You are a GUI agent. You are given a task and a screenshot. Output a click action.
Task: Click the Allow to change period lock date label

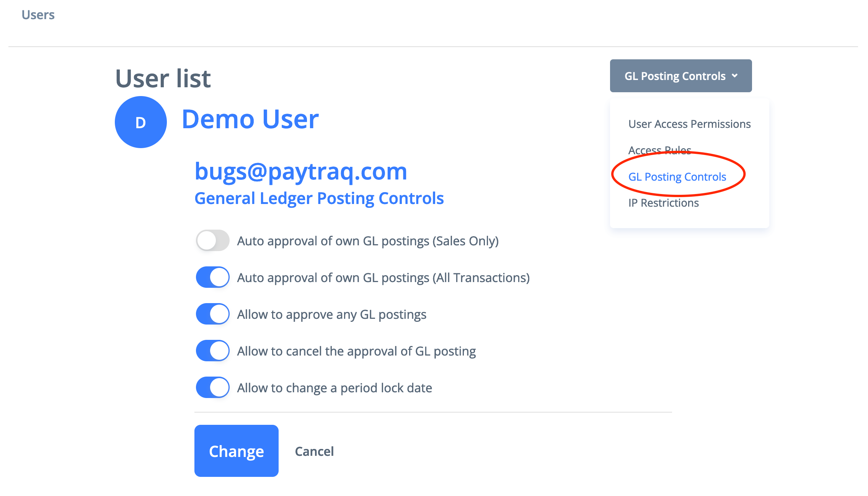point(334,388)
